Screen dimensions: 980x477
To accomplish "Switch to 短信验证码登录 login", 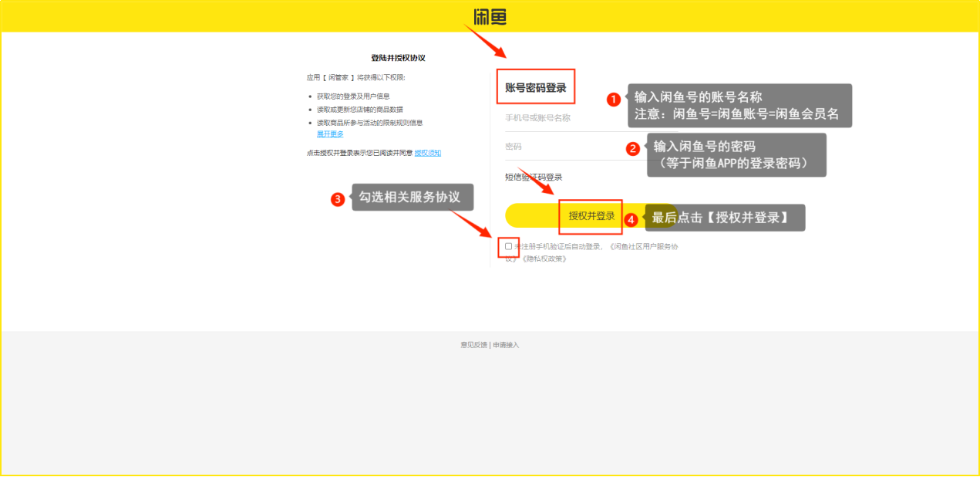I will coord(534,177).
